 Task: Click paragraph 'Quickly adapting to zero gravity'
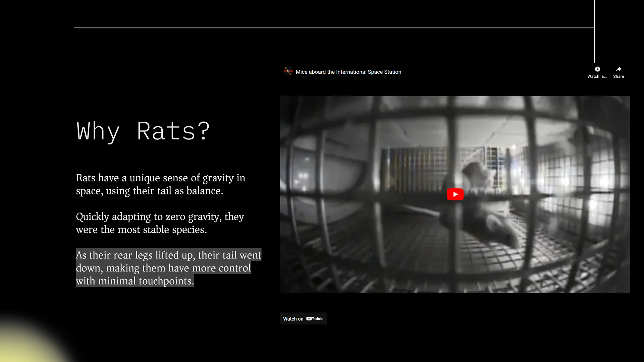pyautogui.click(x=160, y=223)
